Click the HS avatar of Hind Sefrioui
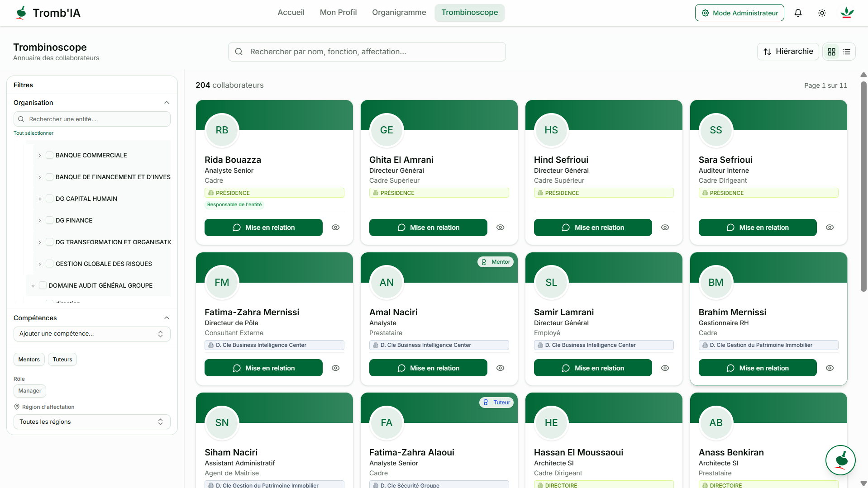This screenshot has height=488, width=868. pos(551,130)
